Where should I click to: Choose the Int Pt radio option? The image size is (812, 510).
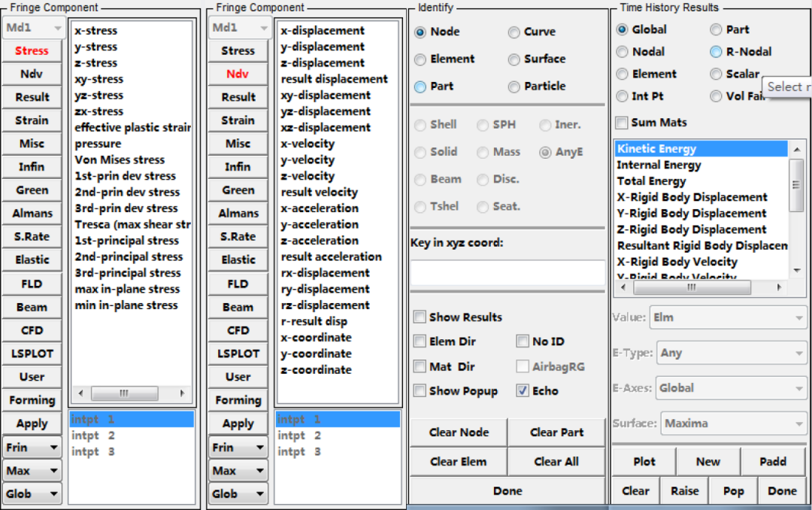click(622, 96)
